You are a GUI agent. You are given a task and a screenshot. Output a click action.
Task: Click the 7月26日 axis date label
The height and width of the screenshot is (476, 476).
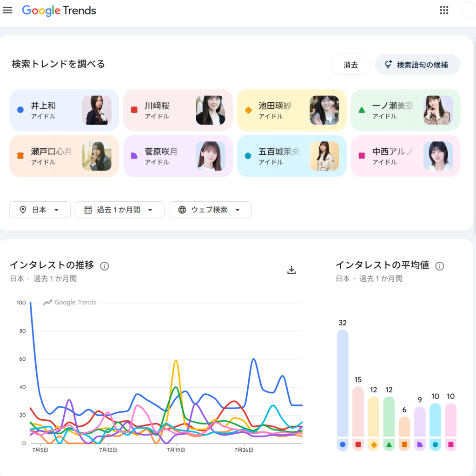[x=244, y=450]
